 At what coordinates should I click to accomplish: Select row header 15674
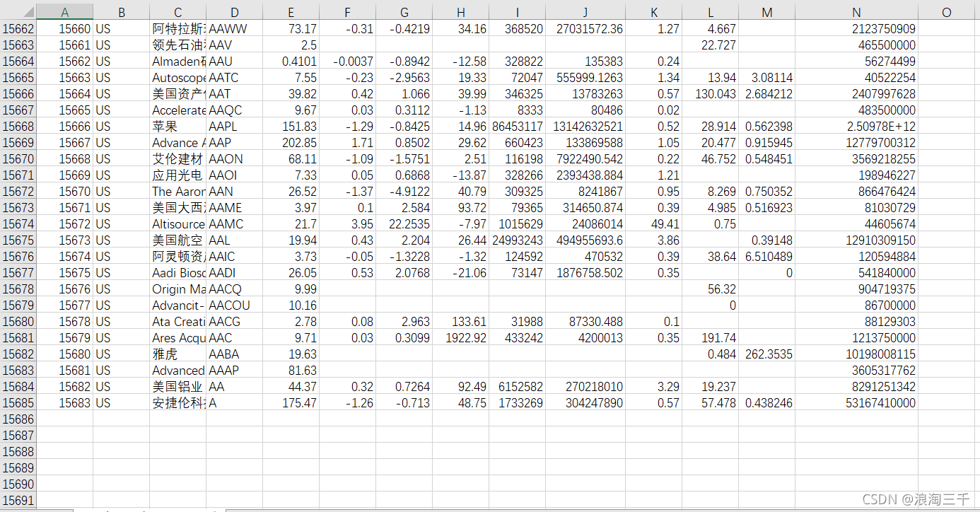(18, 224)
